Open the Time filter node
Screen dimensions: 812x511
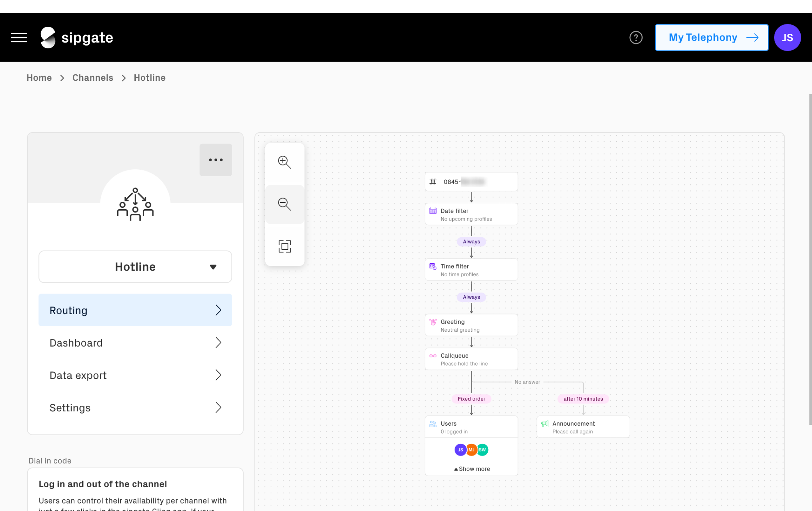(471, 269)
